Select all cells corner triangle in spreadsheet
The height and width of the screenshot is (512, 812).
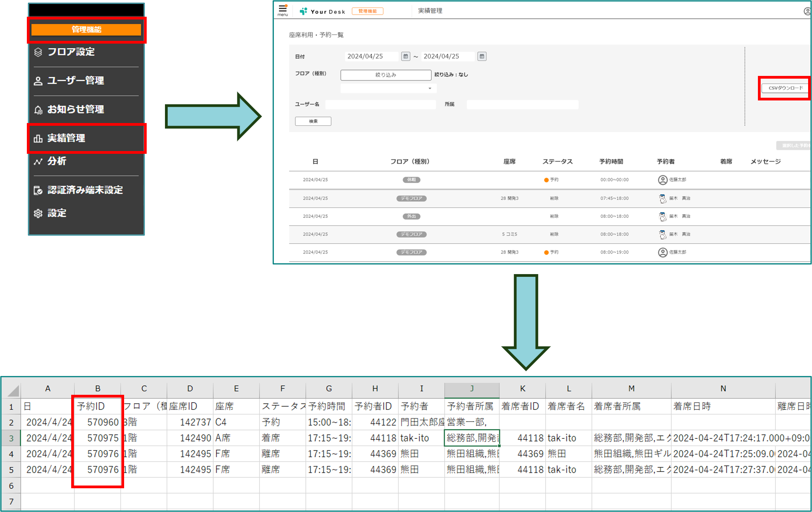point(13,391)
